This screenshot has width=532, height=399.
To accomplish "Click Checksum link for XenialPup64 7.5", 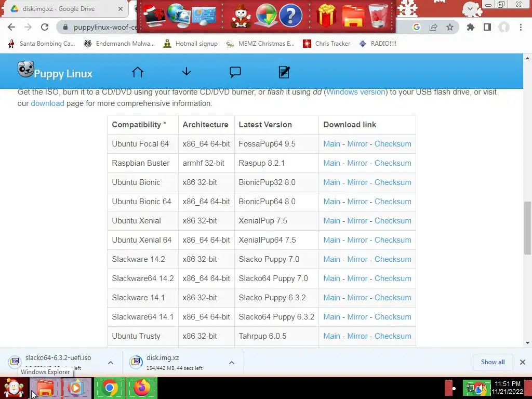I will point(393,240).
